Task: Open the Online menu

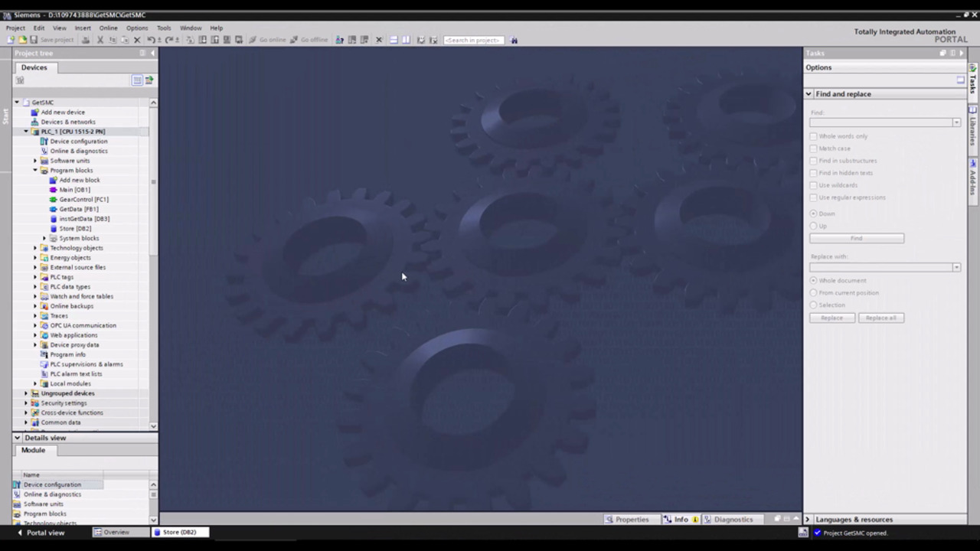Action: click(x=108, y=28)
